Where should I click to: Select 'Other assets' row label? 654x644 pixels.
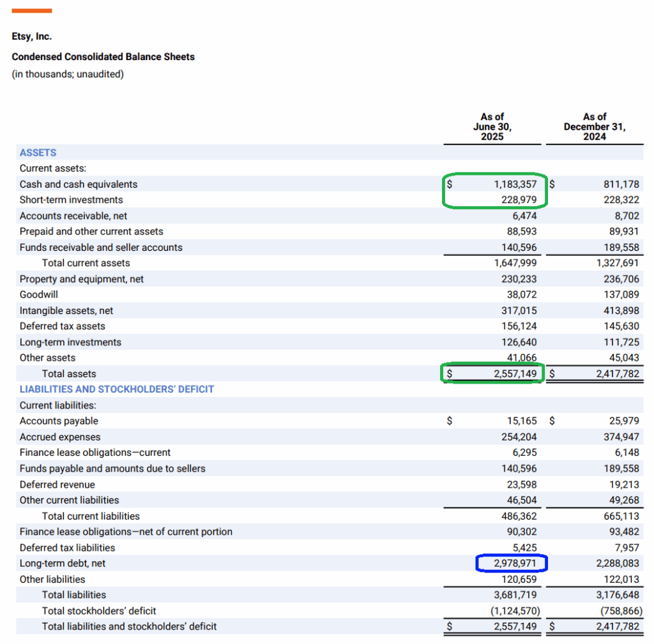(47, 358)
